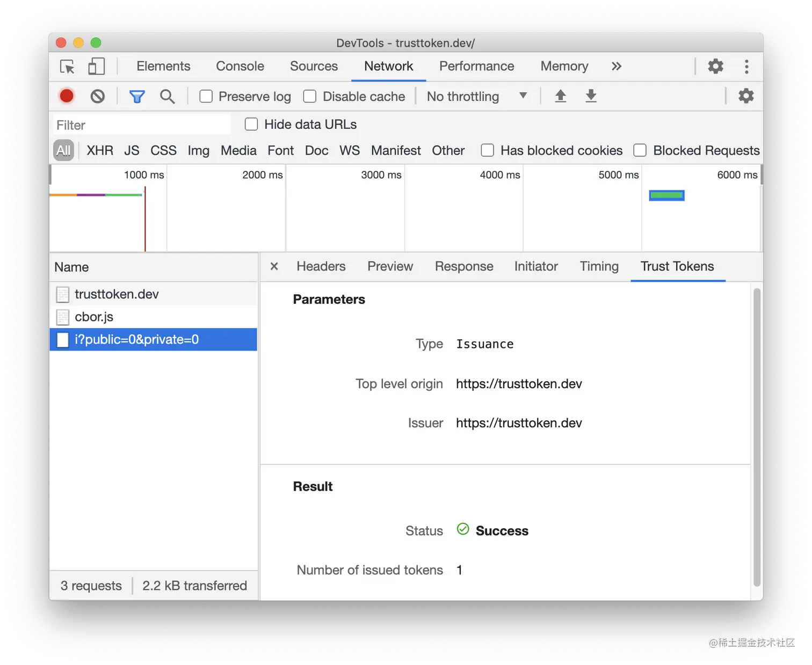Select the i?public=0&private=0 request
Viewport: 812px width, 665px height.
pyautogui.click(x=154, y=339)
